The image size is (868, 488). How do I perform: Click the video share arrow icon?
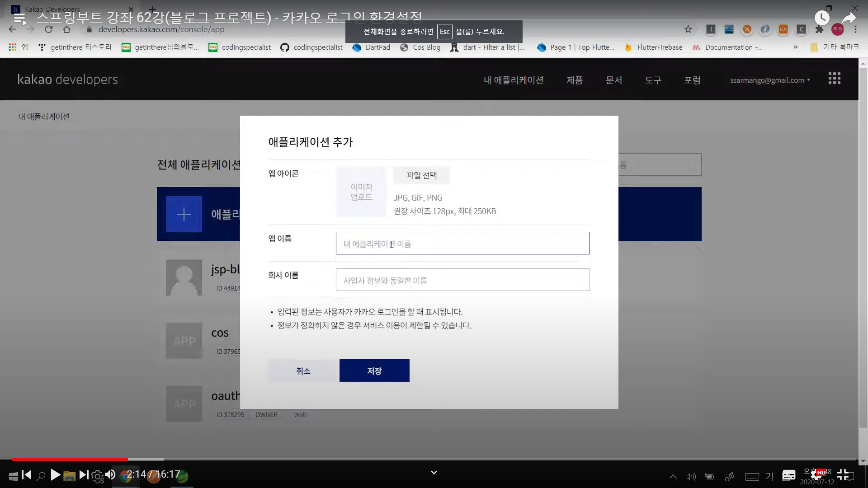pyautogui.click(x=849, y=18)
